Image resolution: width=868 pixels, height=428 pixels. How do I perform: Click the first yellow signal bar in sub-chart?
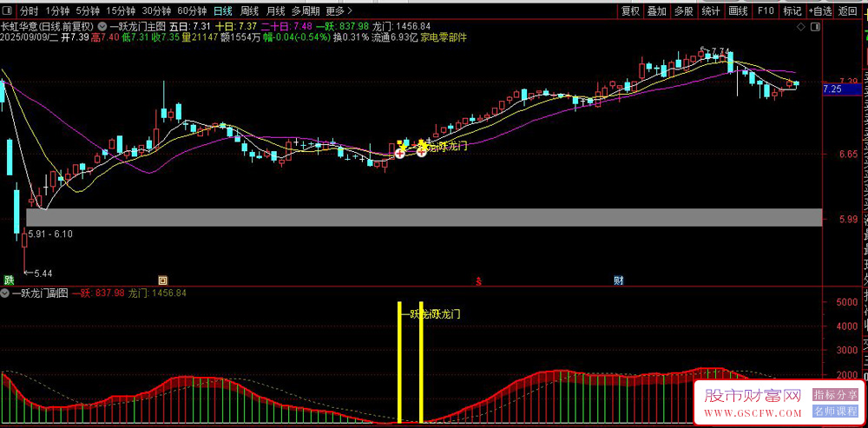pyautogui.click(x=399, y=362)
